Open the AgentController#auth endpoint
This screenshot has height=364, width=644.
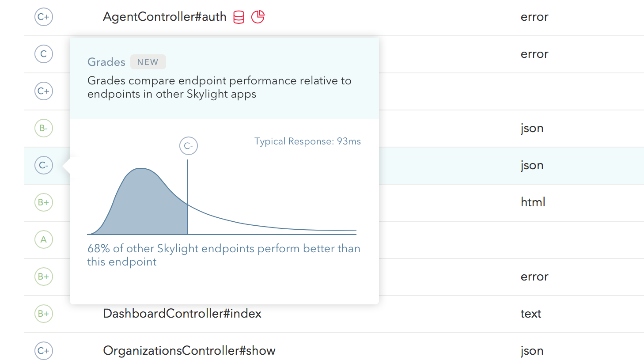pos(165,17)
